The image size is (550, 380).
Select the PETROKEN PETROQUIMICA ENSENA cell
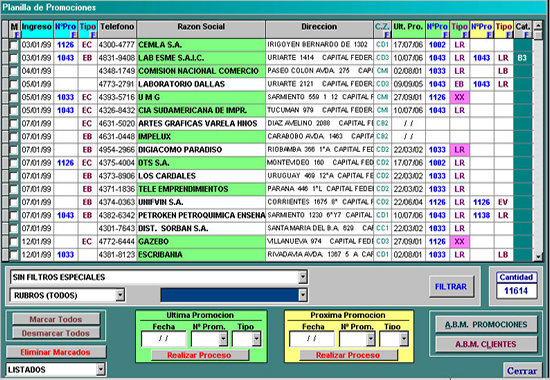coord(201,215)
